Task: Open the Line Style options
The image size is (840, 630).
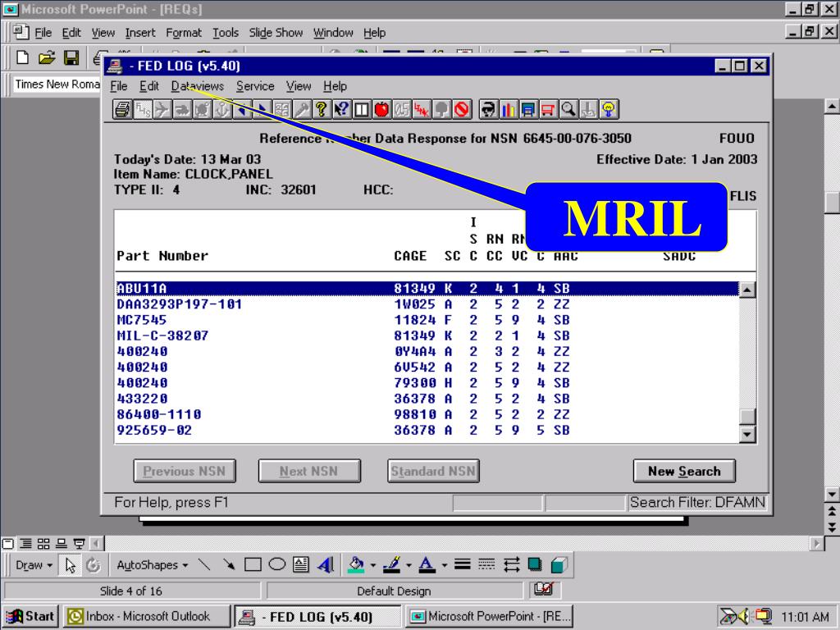Action: [x=463, y=564]
